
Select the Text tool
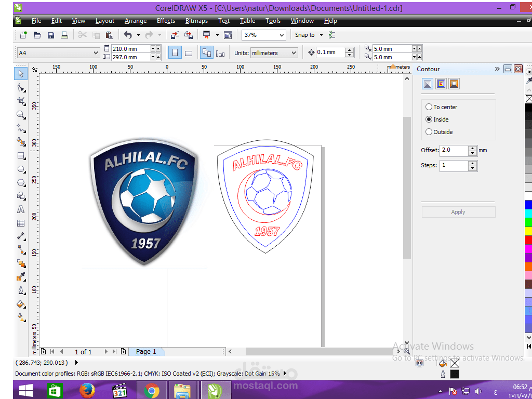[21, 209]
